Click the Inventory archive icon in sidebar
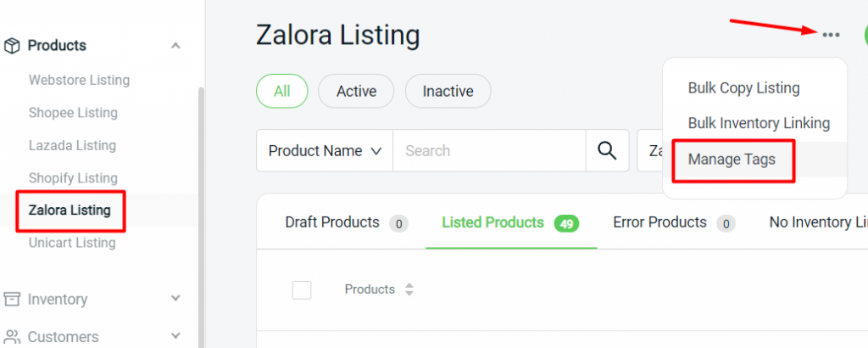 coord(12,300)
